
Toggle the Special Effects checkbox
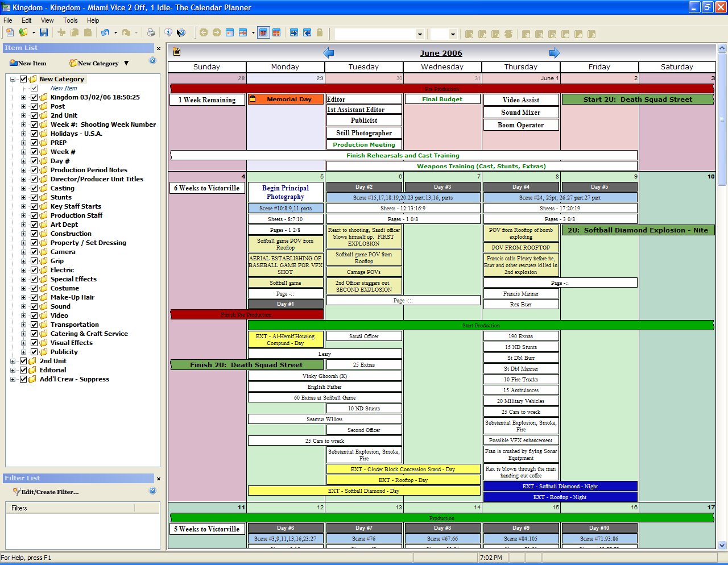[34, 279]
